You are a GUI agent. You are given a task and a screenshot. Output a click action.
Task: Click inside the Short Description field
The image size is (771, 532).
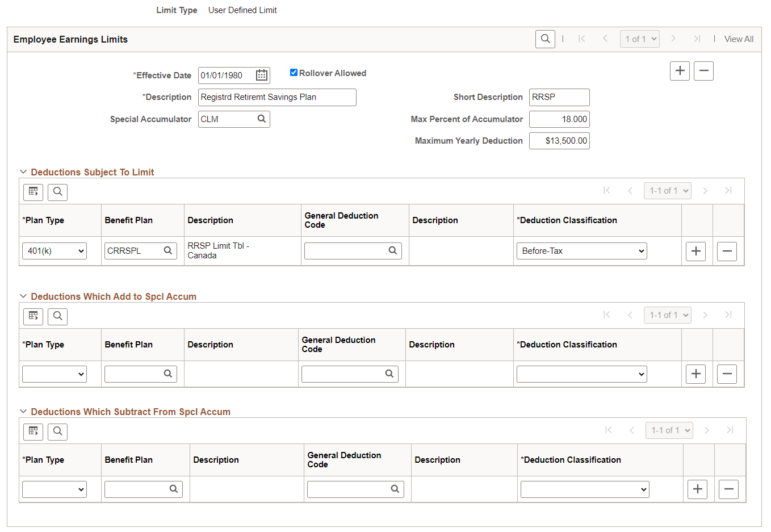pos(559,97)
